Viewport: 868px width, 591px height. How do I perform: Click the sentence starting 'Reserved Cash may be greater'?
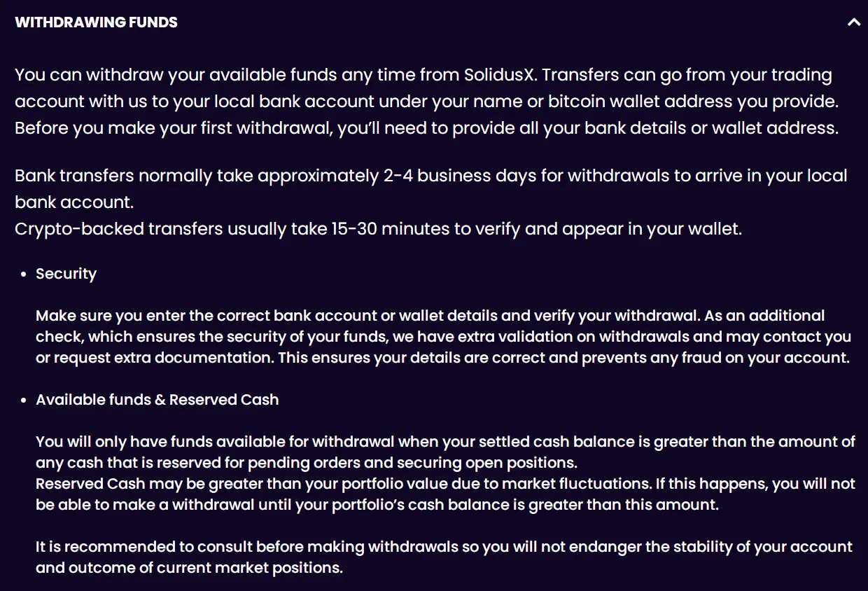tap(445, 494)
